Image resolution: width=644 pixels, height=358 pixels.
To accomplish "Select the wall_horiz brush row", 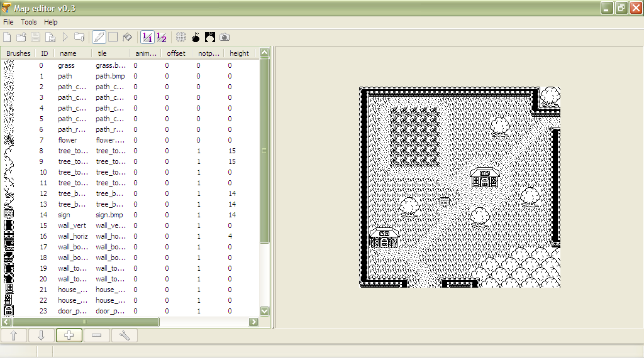I will [x=73, y=236].
